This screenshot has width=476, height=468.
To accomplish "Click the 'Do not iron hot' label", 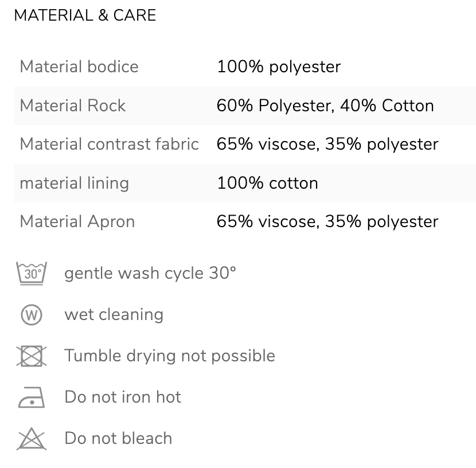I will point(123,397).
